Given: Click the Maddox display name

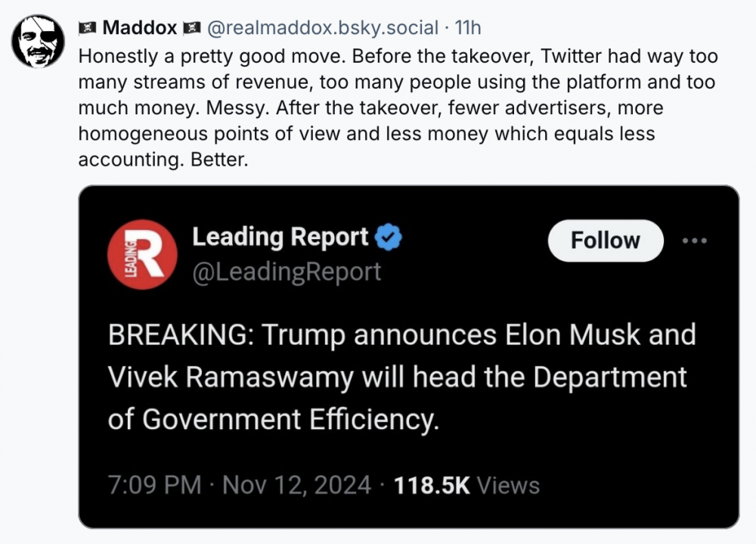Looking at the screenshot, I should tap(140, 29).
